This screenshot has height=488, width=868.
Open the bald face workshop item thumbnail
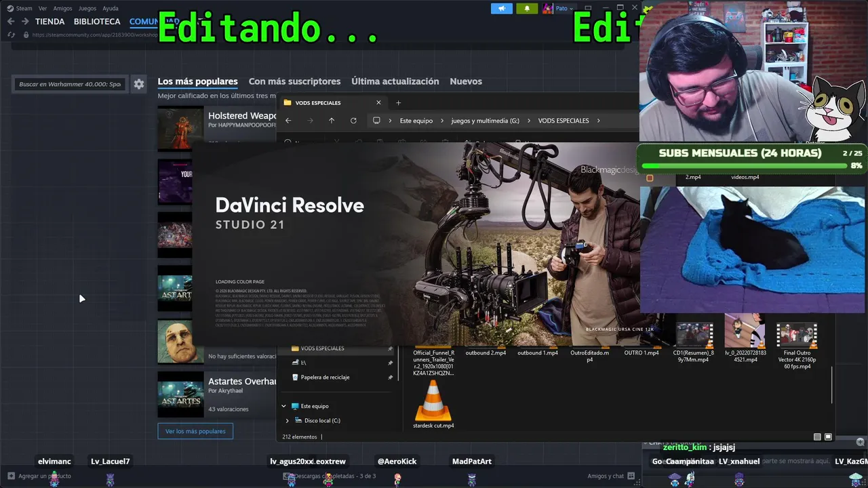pos(180,342)
